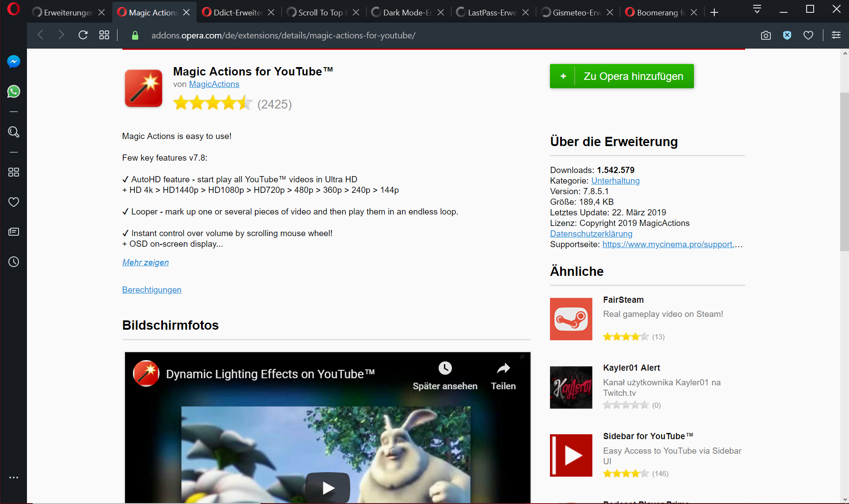Click the sidebar search magnifier icon
Image resolution: width=849 pixels, height=504 pixels.
(14, 132)
